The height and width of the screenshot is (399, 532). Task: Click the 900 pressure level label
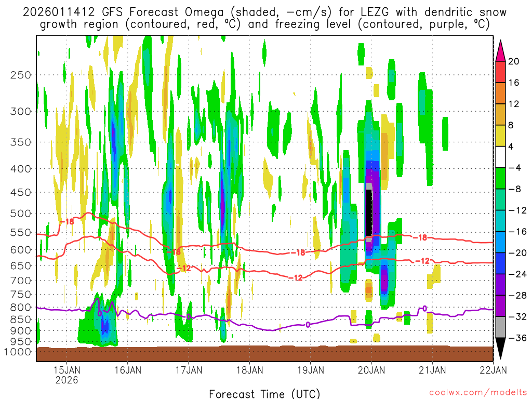coord(21,331)
